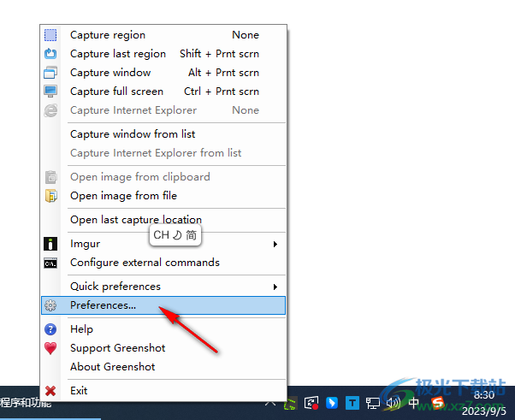
Task: Expand the Imgur submenu arrow
Action: point(275,244)
